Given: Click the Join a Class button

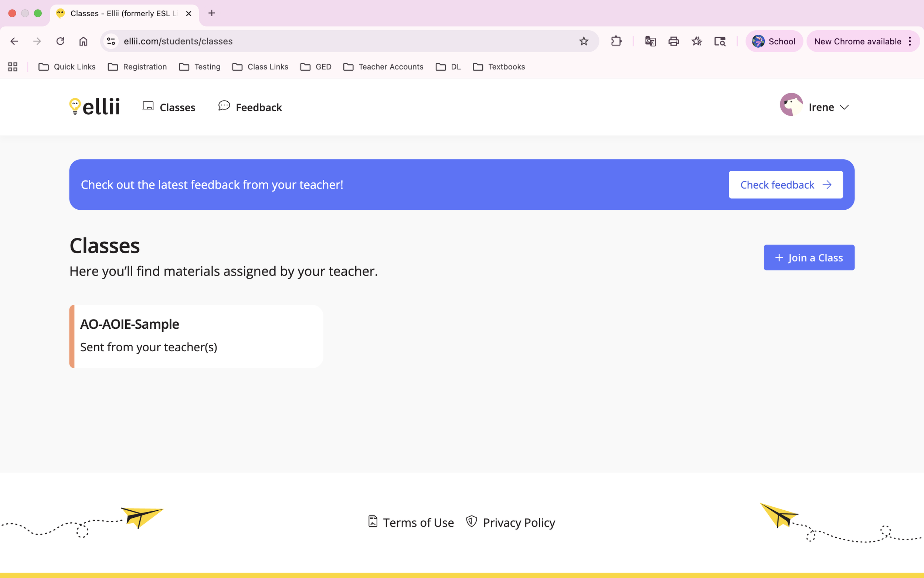Looking at the screenshot, I should pyautogui.click(x=809, y=258).
